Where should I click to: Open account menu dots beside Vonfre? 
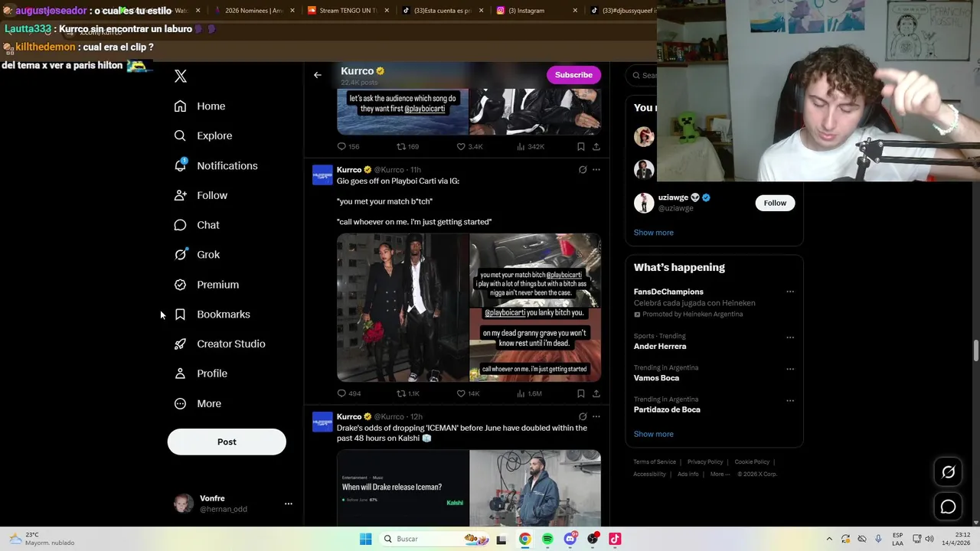pyautogui.click(x=289, y=504)
